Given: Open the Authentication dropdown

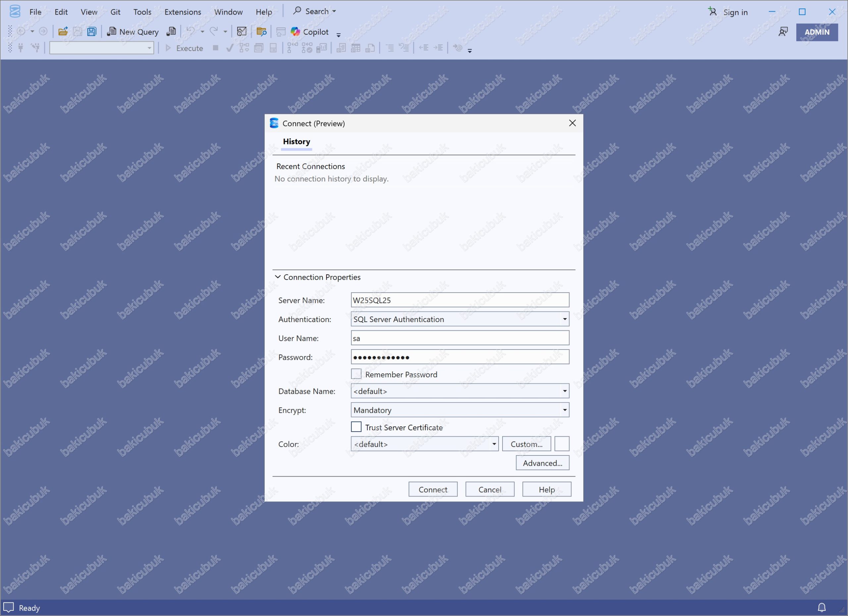Looking at the screenshot, I should [x=460, y=319].
